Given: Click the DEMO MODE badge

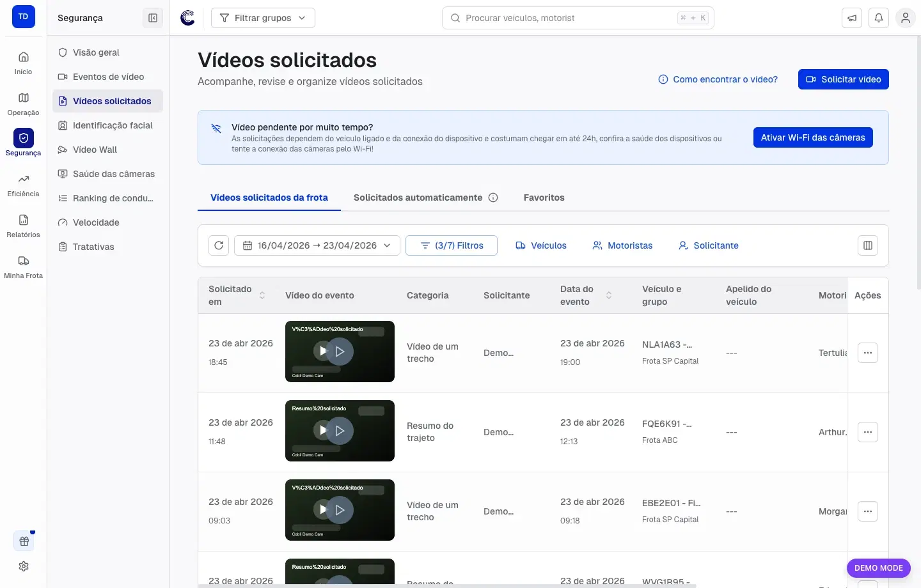Looking at the screenshot, I should tap(879, 568).
